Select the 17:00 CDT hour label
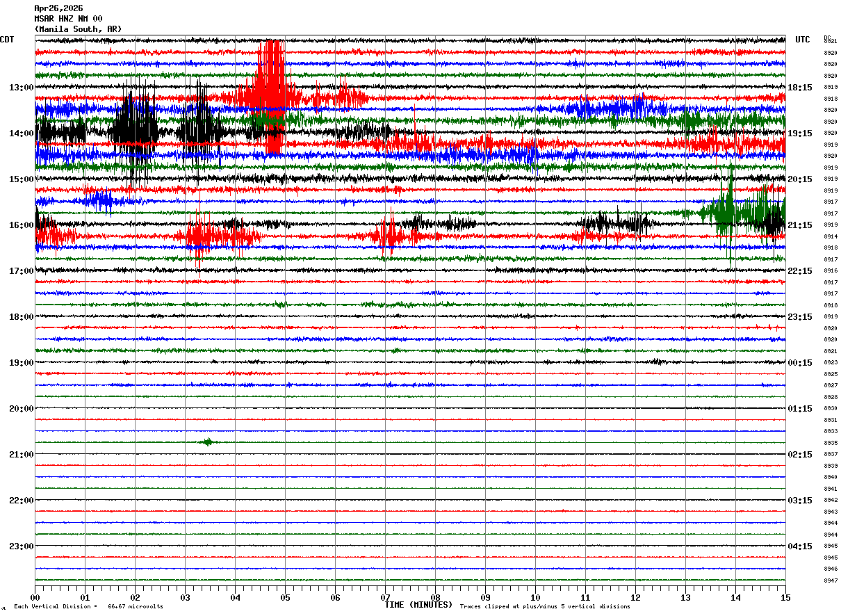This screenshot has height=616, width=841. pyautogui.click(x=21, y=271)
